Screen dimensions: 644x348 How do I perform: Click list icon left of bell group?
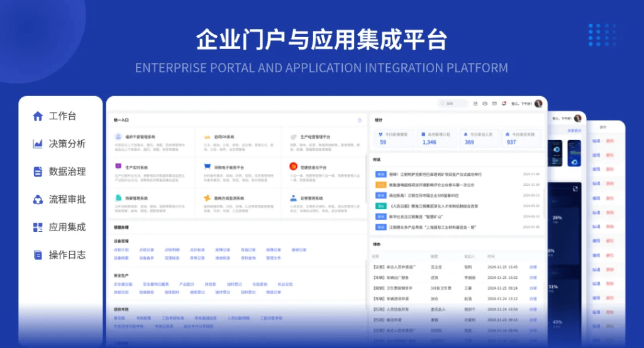click(x=475, y=104)
